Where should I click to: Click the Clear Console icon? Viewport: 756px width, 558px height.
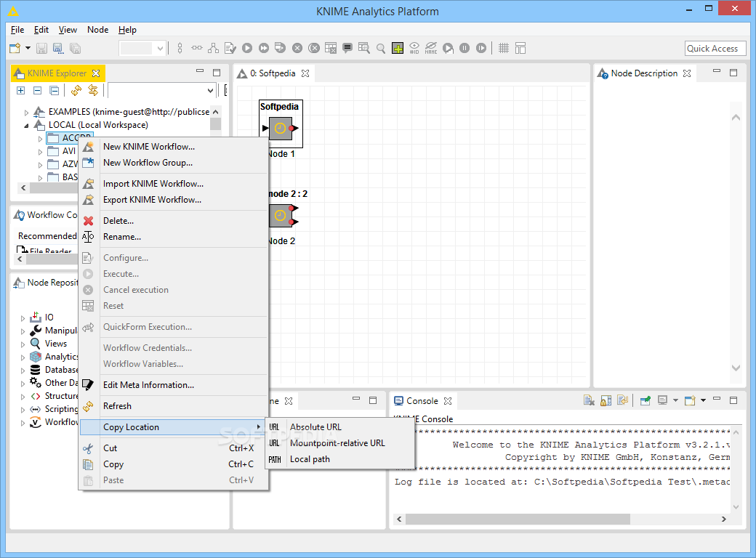[589, 400]
